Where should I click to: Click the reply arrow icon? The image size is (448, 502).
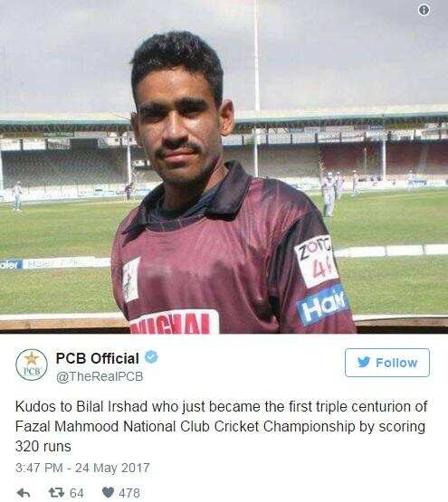pos(24,493)
